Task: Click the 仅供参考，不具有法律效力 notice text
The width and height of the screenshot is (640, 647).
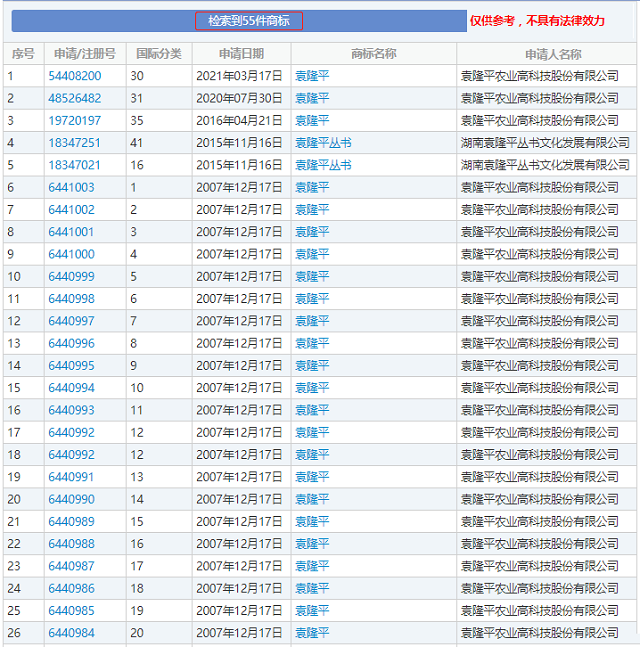Action: pos(537,21)
